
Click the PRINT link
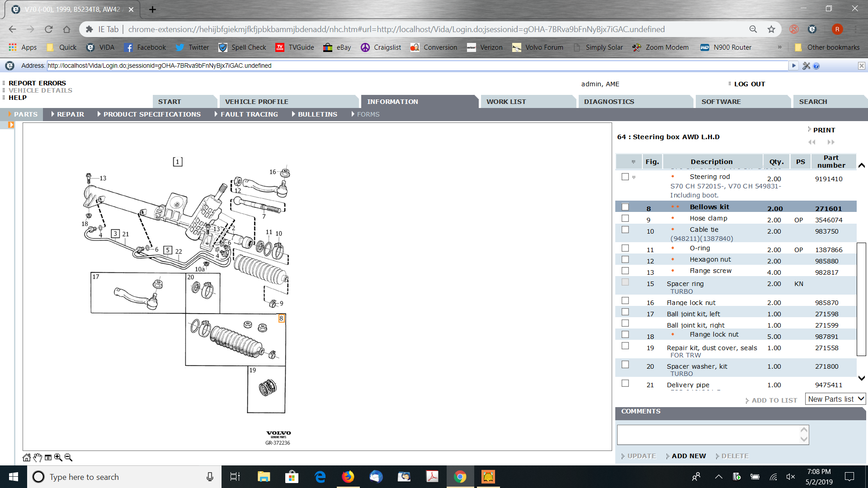pos(824,130)
